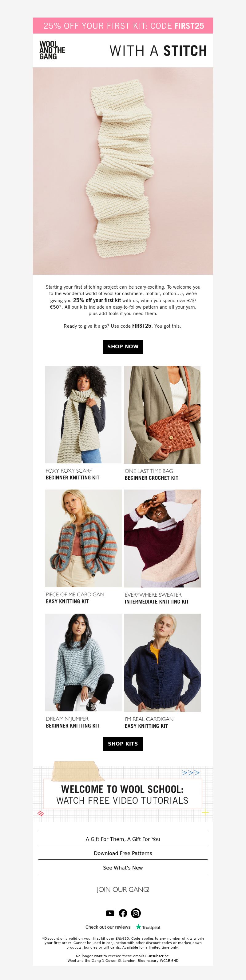Open the Facebook social icon

[x=123, y=913]
